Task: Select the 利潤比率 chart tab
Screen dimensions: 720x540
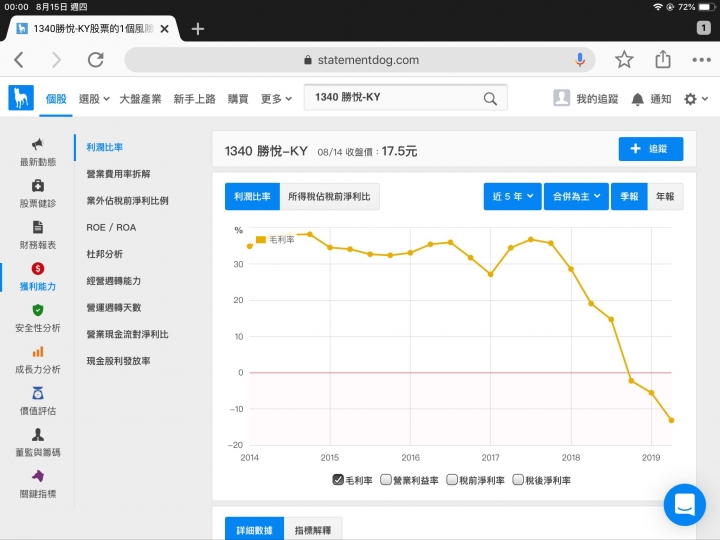Action: click(252, 197)
